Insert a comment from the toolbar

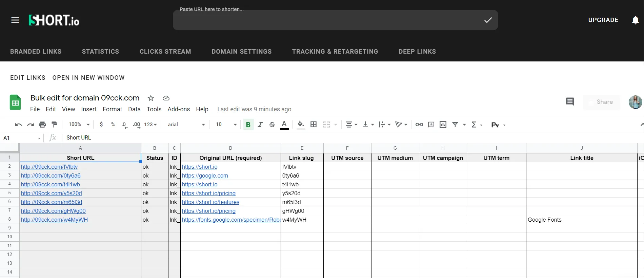coord(431,125)
